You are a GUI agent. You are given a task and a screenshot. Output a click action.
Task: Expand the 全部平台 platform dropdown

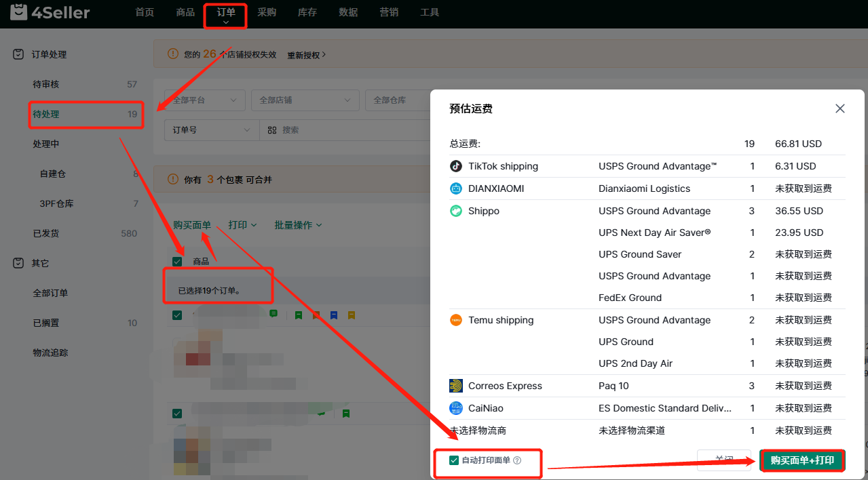point(204,100)
